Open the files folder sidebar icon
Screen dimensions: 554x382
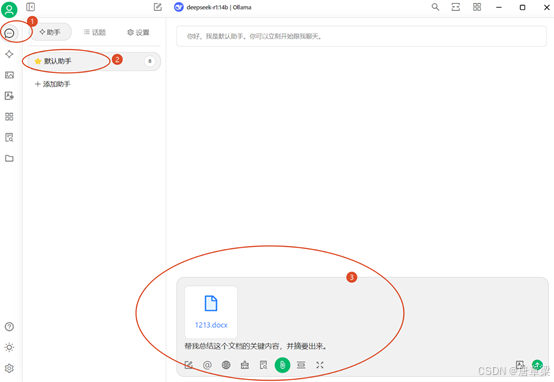pyautogui.click(x=9, y=158)
